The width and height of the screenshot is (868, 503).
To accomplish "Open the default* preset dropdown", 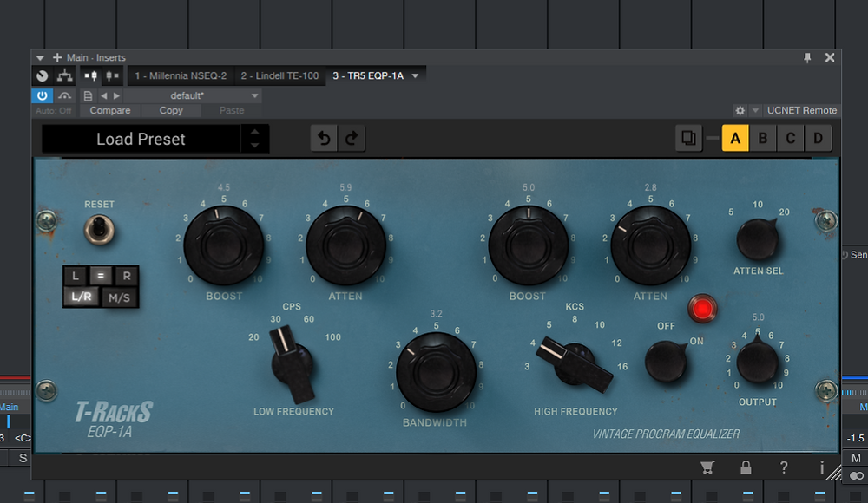I will (x=192, y=95).
